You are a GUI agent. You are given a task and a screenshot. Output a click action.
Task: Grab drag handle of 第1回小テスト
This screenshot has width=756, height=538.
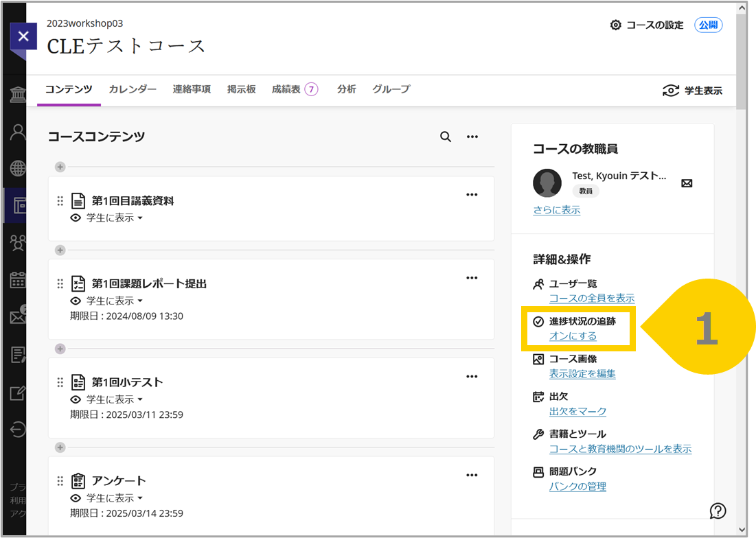(x=60, y=382)
